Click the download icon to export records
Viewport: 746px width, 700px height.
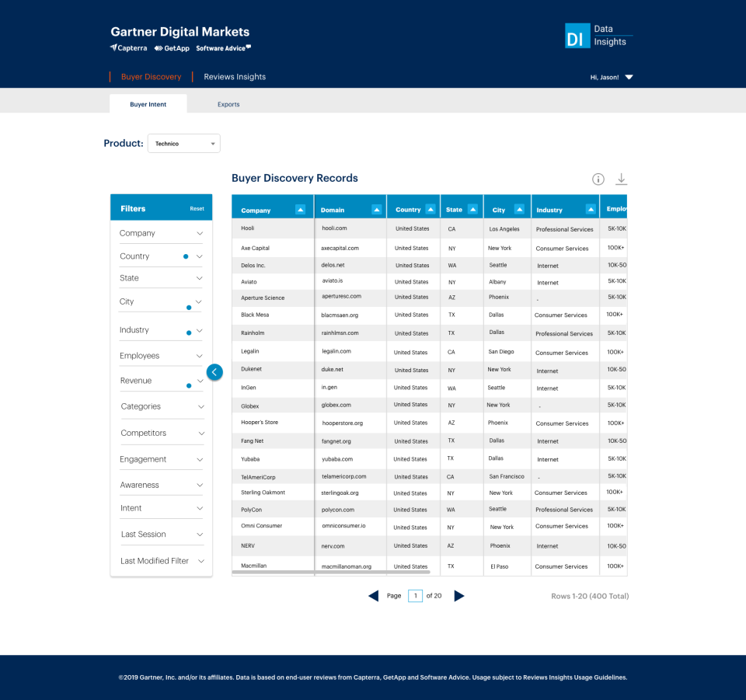coord(621,179)
